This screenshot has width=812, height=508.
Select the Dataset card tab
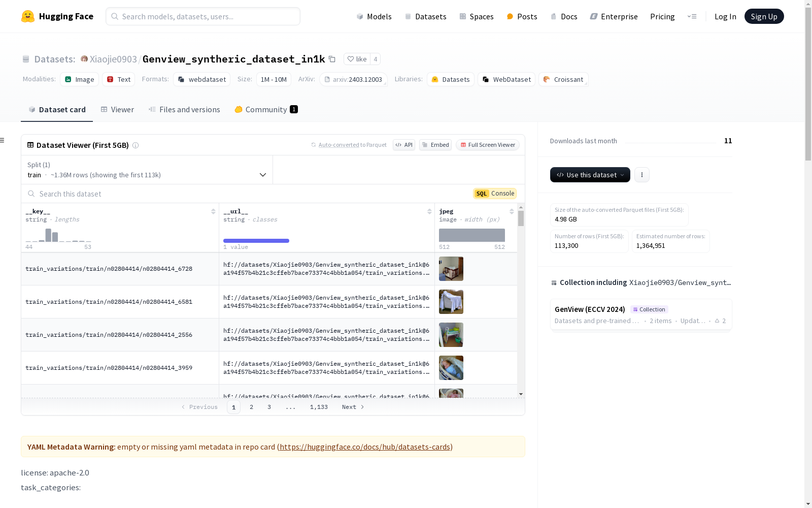tap(57, 109)
